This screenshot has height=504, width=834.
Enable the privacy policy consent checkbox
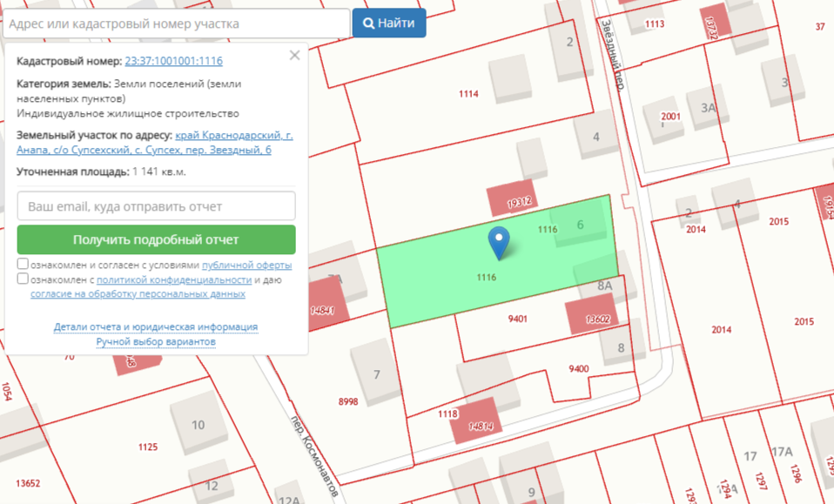coord(23,279)
